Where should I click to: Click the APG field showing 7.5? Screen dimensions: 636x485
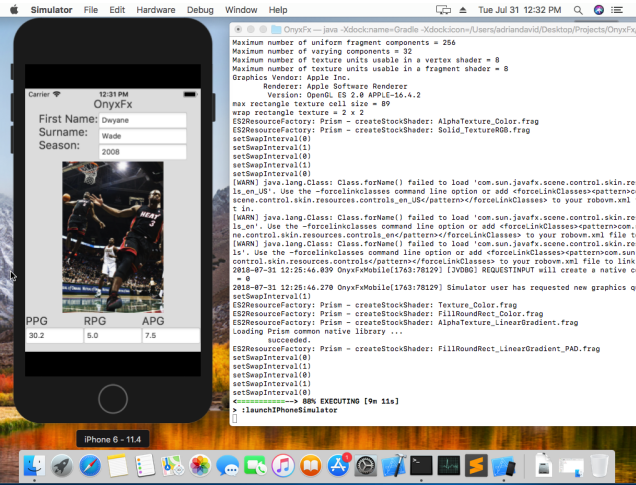(171, 336)
